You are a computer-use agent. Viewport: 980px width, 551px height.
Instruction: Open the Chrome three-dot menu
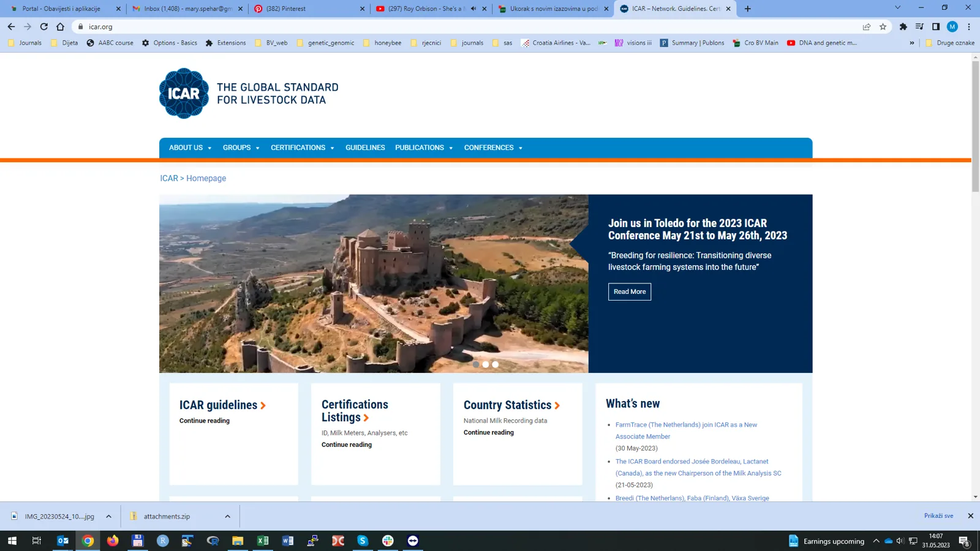point(969,27)
